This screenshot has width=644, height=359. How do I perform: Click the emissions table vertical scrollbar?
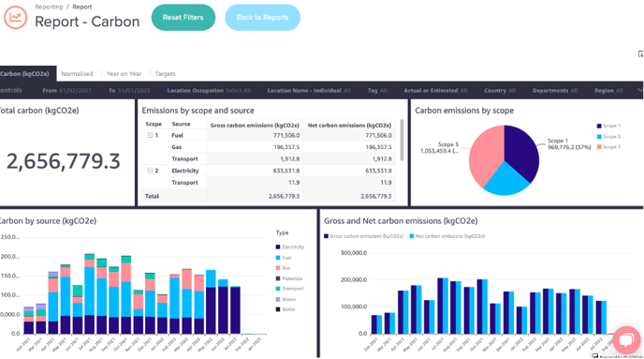click(402, 140)
